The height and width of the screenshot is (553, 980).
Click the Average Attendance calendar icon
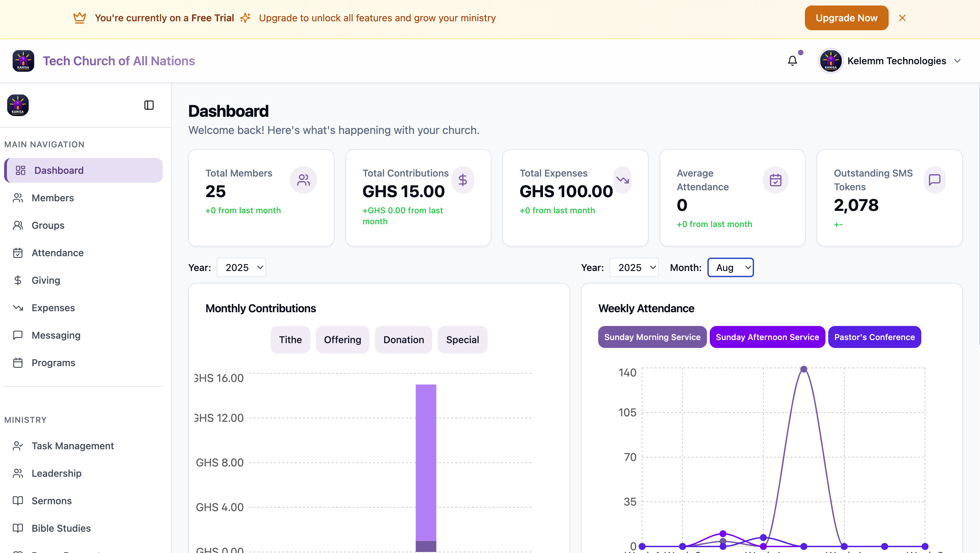(775, 180)
